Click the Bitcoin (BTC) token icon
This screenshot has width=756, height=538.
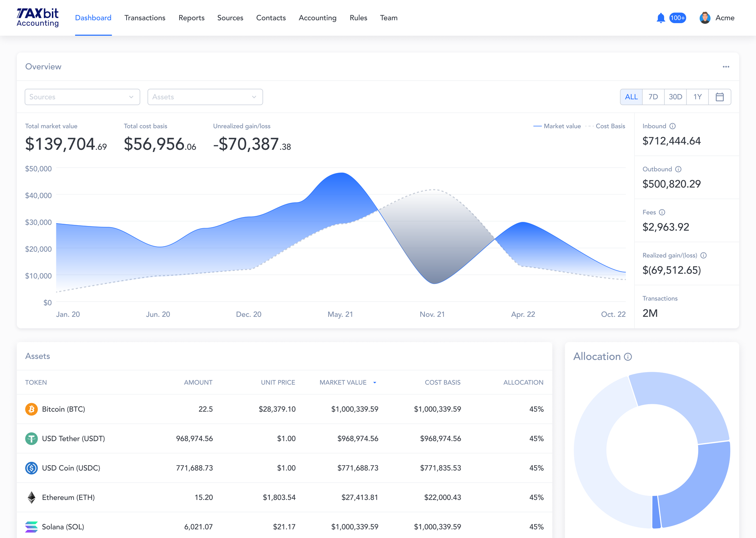31,409
